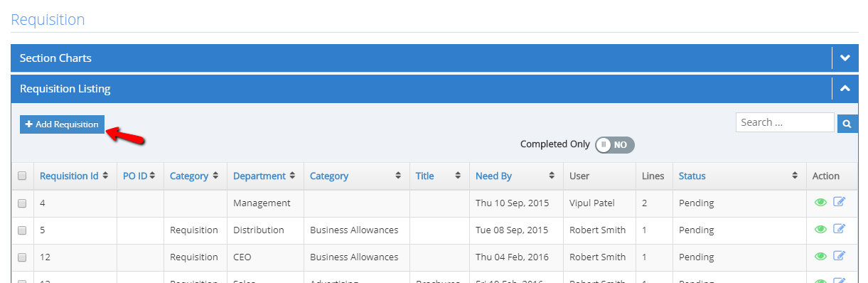
Task: Click the Add Requisition button
Action: [62, 124]
